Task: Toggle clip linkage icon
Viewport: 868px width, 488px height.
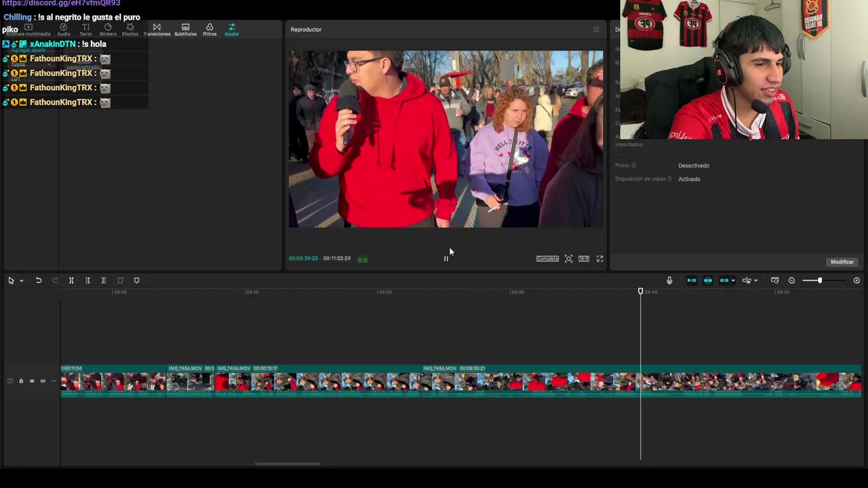Action: 724,281
